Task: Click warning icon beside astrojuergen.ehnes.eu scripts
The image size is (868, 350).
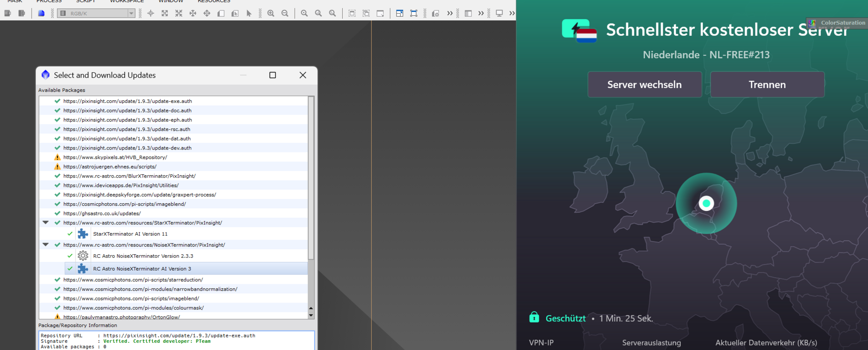Action: point(57,167)
